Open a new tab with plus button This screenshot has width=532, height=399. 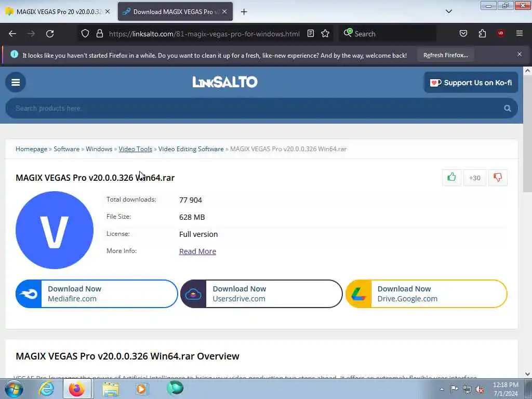coord(244,12)
